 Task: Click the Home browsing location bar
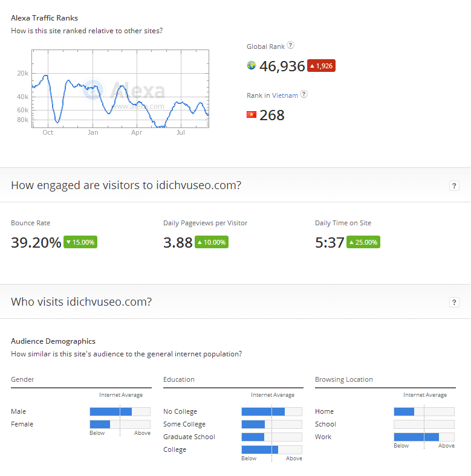pos(424,411)
